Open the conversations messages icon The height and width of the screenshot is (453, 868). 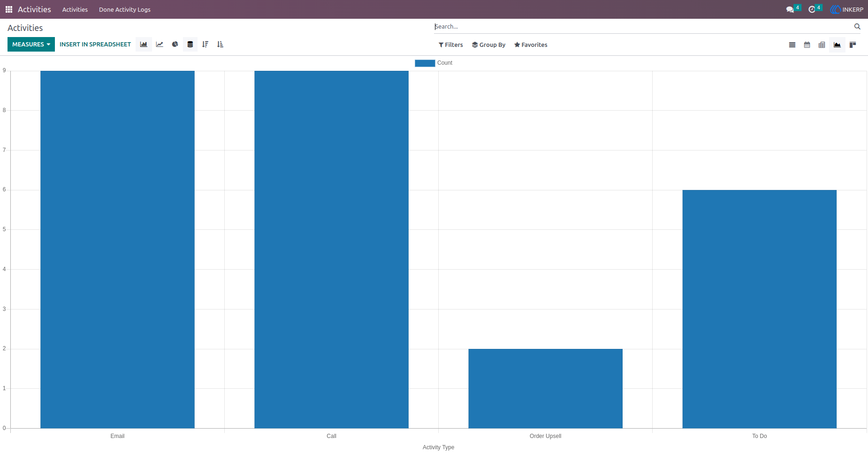(790, 9)
